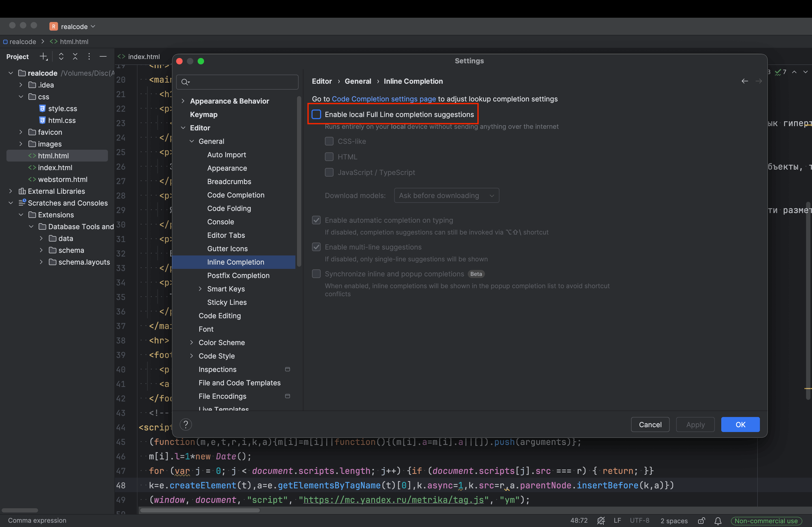Expand all nodes in the Project tree
This screenshot has width=812, height=527.
tap(61, 57)
